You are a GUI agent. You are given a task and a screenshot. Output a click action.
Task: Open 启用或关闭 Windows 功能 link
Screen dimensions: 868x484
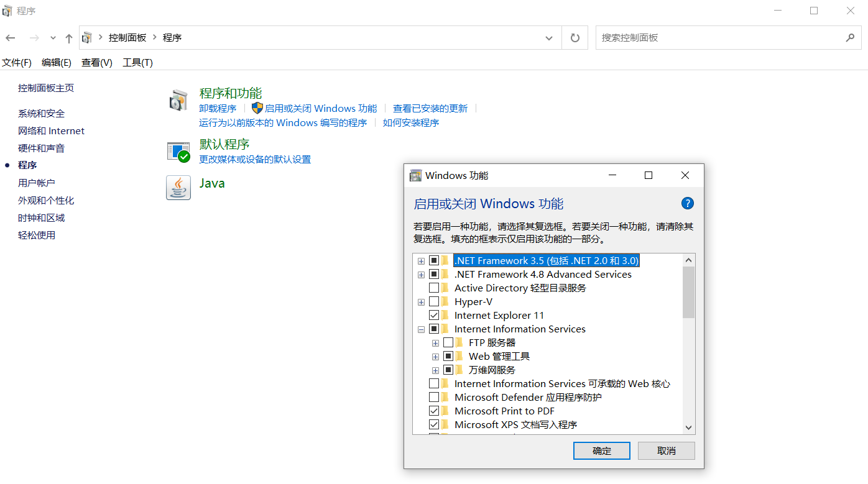point(321,109)
